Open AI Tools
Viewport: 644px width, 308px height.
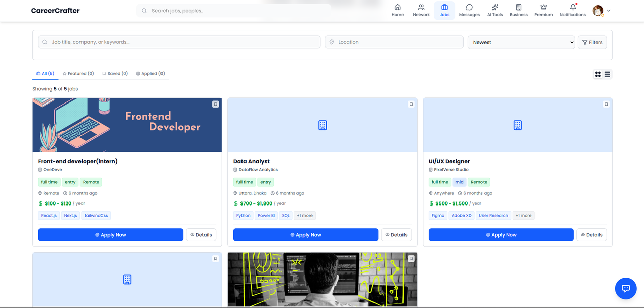pyautogui.click(x=495, y=10)
